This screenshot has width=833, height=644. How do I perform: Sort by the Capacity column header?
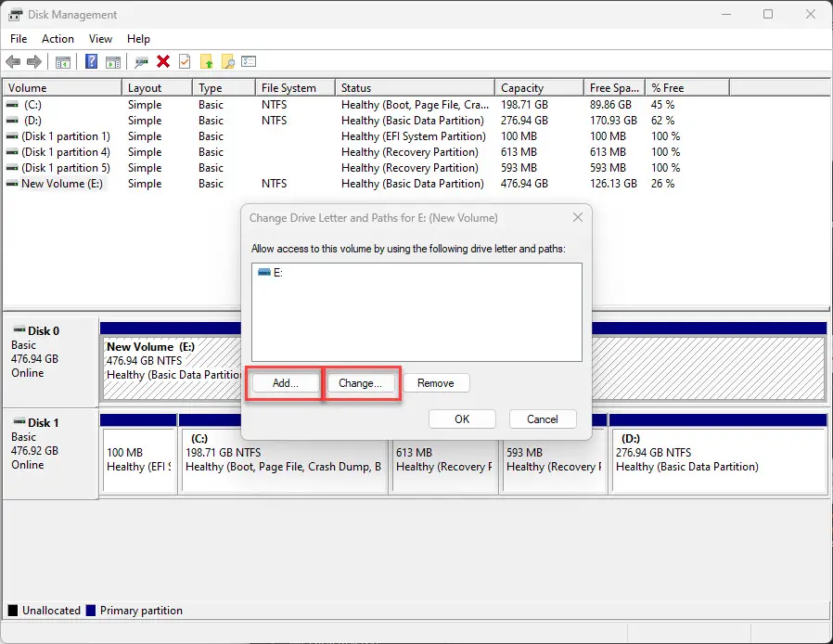click(x=522, y=88)
